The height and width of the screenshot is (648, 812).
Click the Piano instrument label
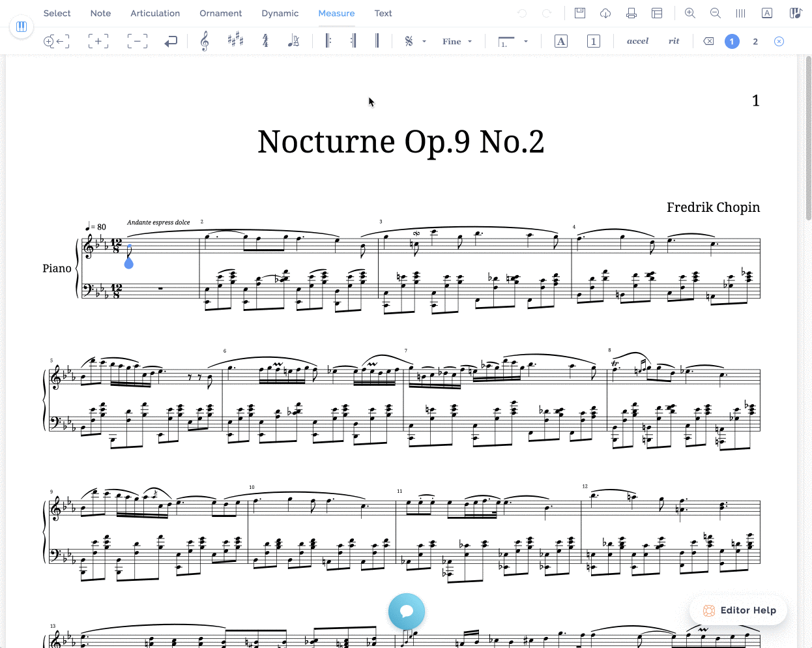(x=57, y=269)
